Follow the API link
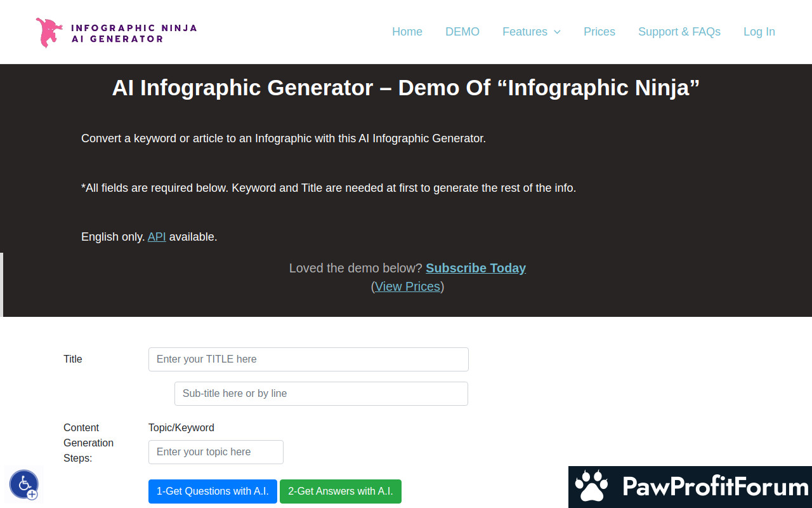Screen dimensions: 812x508 [157, 237]
